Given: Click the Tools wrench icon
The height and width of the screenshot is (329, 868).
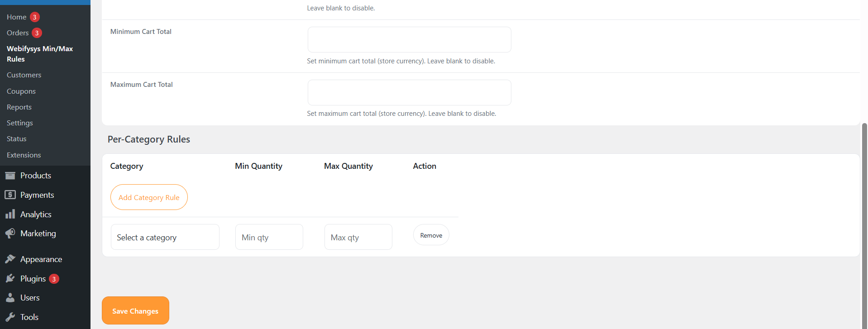Looking at the screenshot, I should (10, 317).
